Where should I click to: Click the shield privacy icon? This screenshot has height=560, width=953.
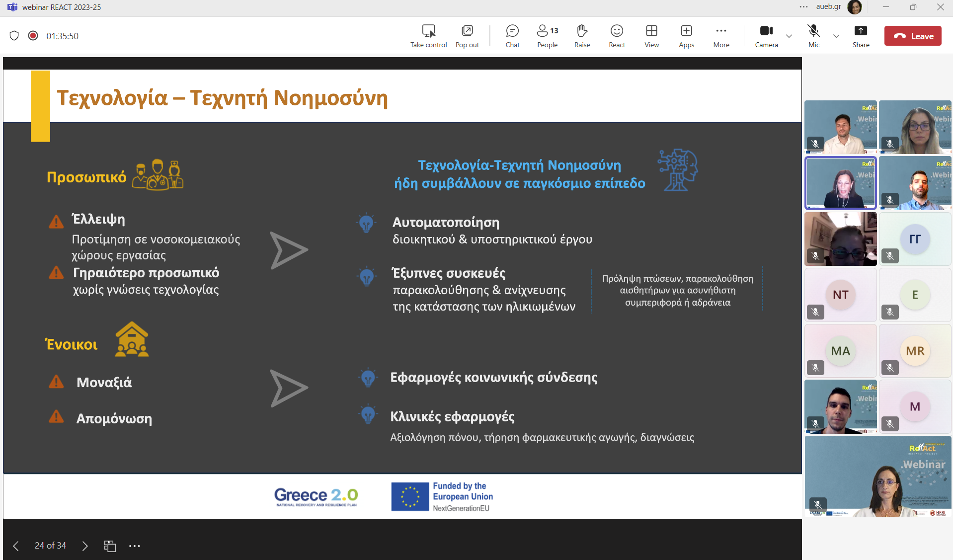click(14, 36)
